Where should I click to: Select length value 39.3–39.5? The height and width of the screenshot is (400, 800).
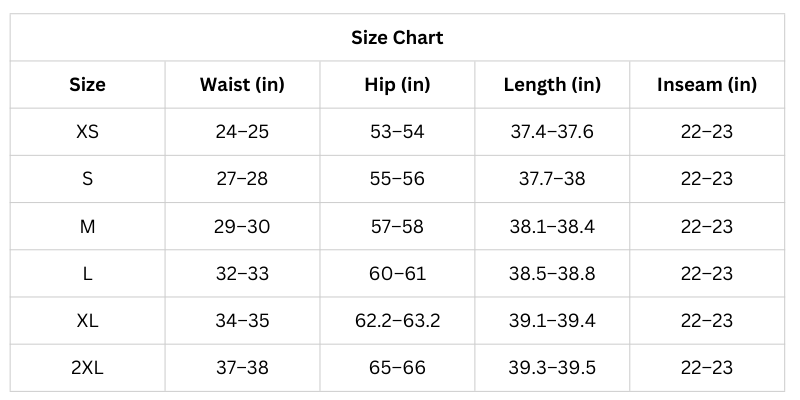pyautogui.click(x=552, y=368)
